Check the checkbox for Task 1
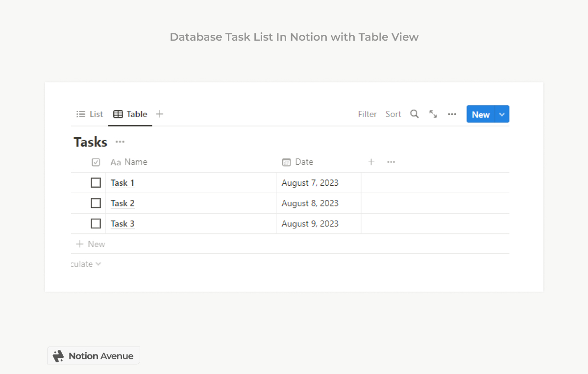 tap(96, 182)
